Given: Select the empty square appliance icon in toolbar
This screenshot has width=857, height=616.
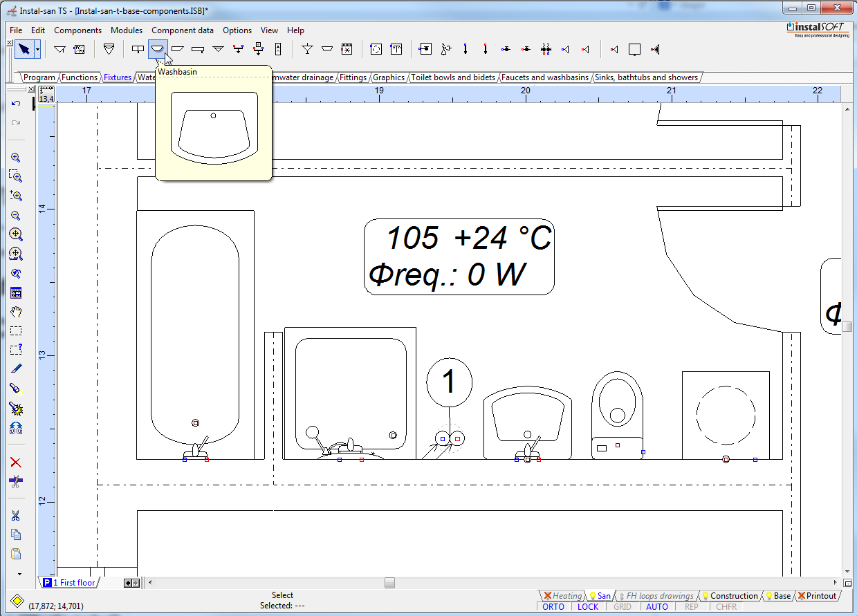Looking at the screenshot, I should tap(634, 49).
